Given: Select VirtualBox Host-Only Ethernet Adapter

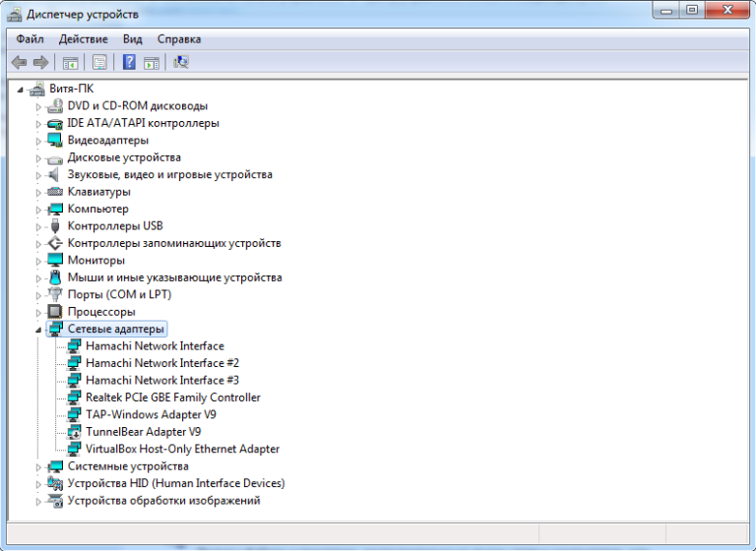Looking at the screenshot, I should [182, 449].
